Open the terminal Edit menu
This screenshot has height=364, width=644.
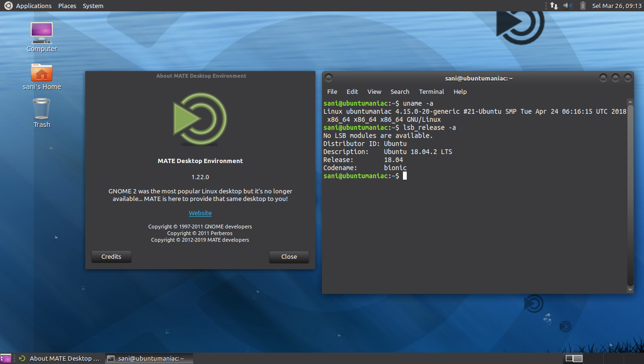(352, 91)
